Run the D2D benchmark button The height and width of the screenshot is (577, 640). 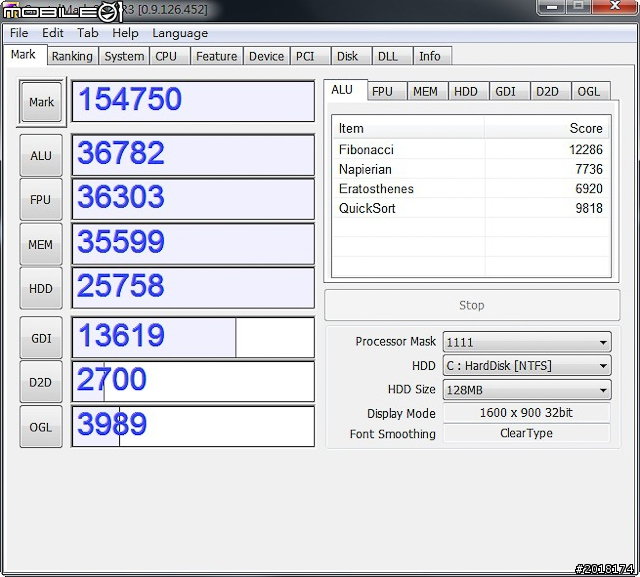41,382
